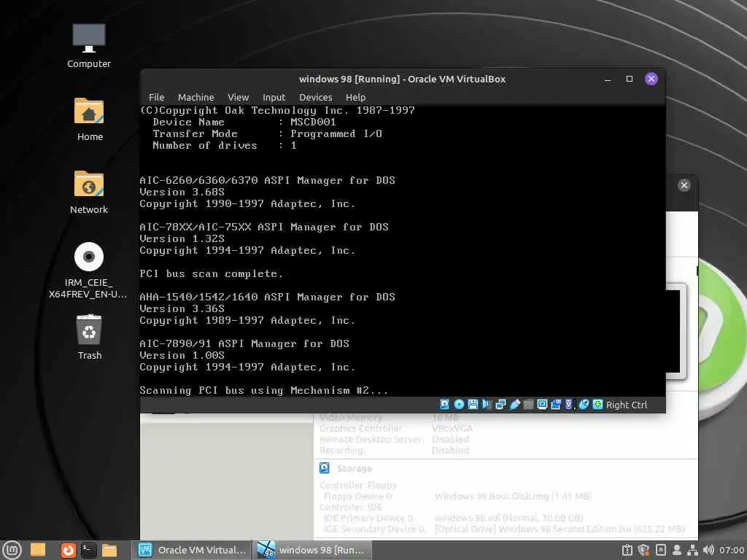Click the mouse integration status icon
This screenshot has height=560, width=747.
coord(584,404)
